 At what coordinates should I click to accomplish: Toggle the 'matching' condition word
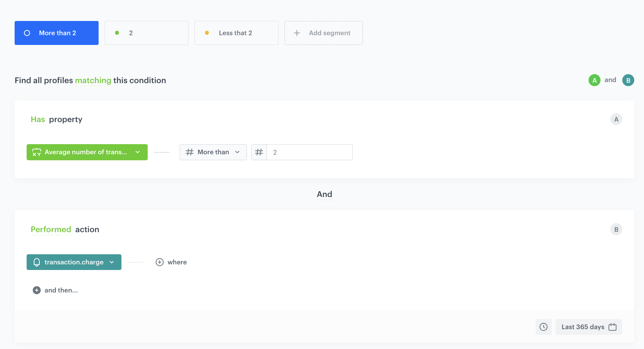[93, 81]
